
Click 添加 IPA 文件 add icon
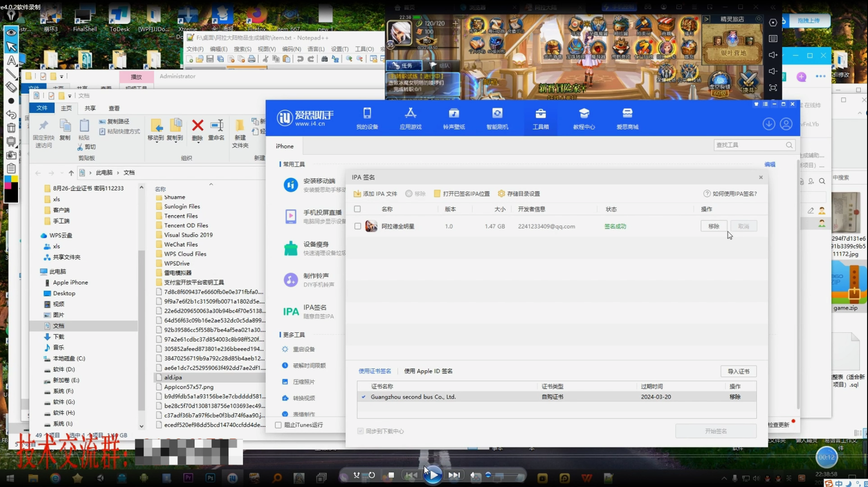(357, 194)
